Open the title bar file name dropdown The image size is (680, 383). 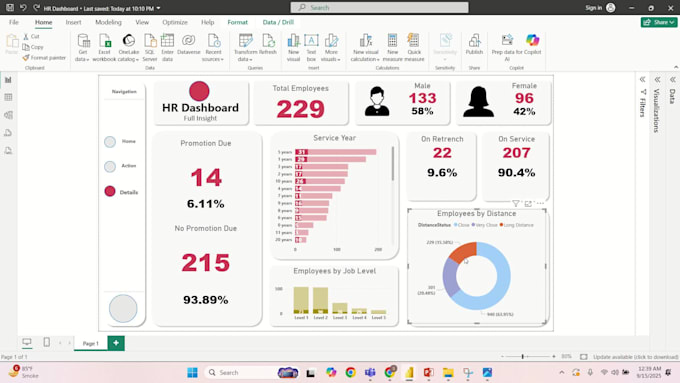[158, 8]
